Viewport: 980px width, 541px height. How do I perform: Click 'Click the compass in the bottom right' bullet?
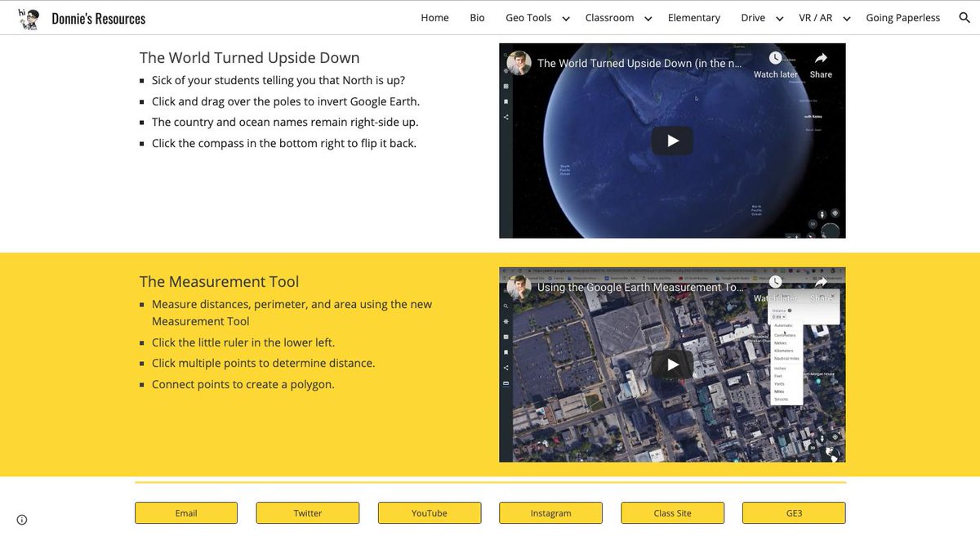tap(284, 143)
